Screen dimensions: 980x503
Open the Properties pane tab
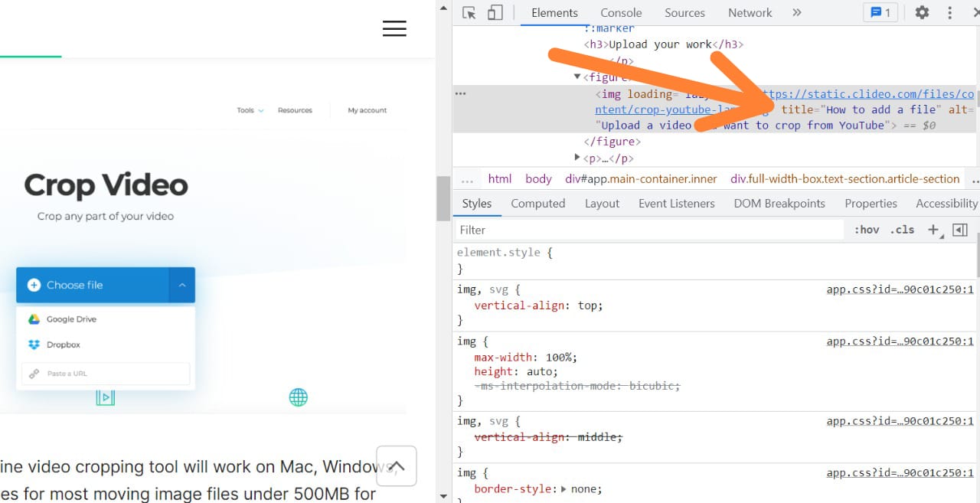(x=871, y=204)
